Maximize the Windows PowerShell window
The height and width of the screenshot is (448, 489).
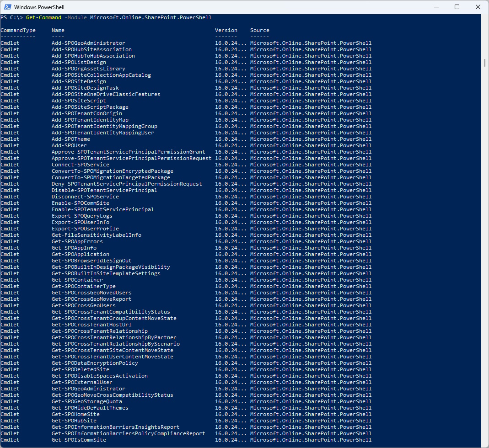pyautogui.click(x=457, y=7)
